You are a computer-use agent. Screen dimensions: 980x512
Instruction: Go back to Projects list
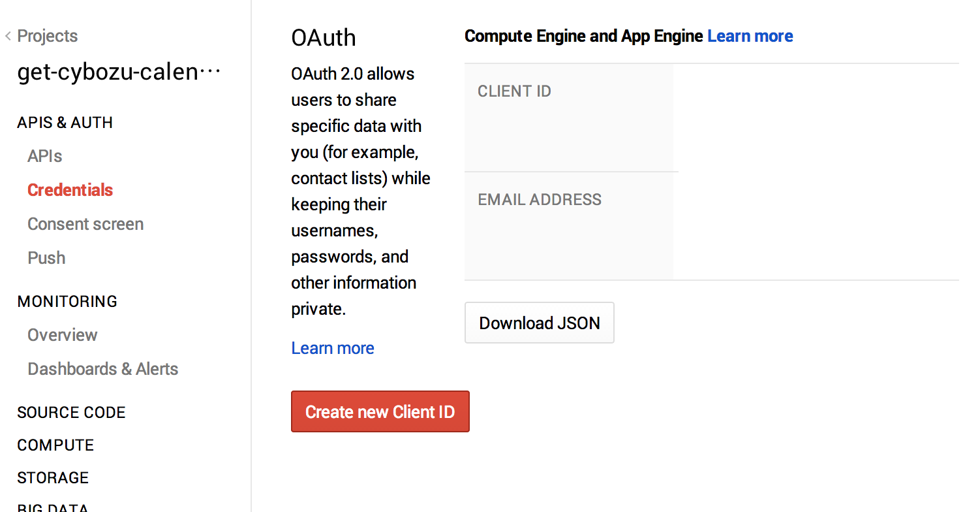click(x=41, y=36)
